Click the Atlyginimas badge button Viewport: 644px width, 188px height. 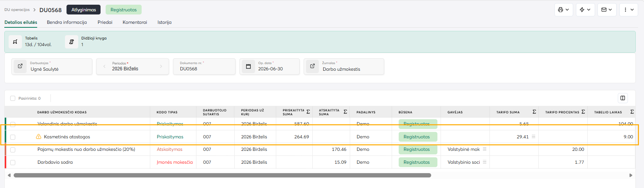tap(84, 10)
